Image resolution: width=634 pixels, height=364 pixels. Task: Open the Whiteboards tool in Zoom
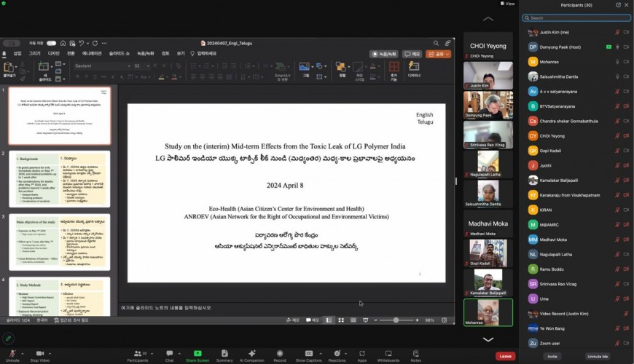(x=388, y=355)
